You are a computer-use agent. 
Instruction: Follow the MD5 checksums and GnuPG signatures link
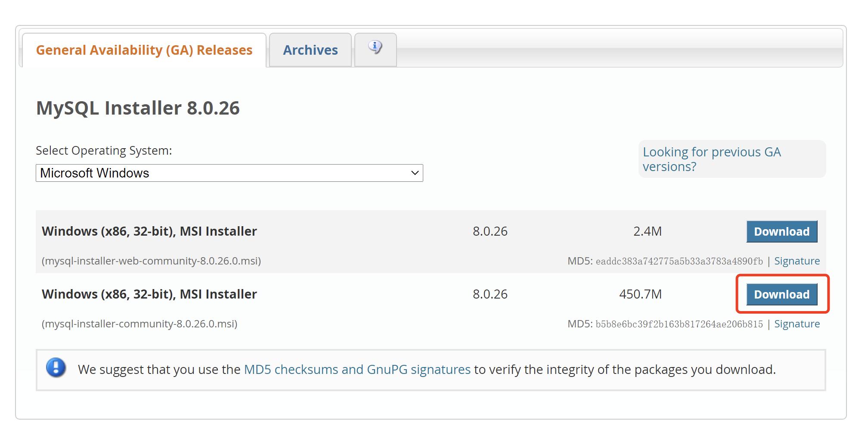coord(357,370)
